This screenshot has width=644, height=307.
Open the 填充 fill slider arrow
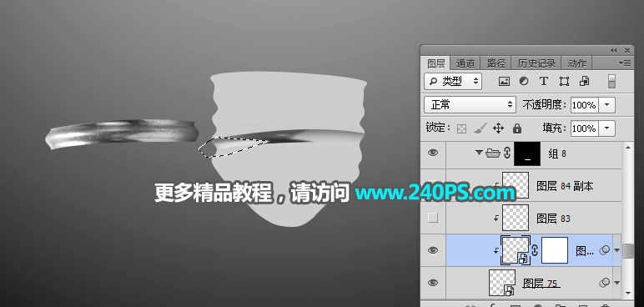[607, 128]
